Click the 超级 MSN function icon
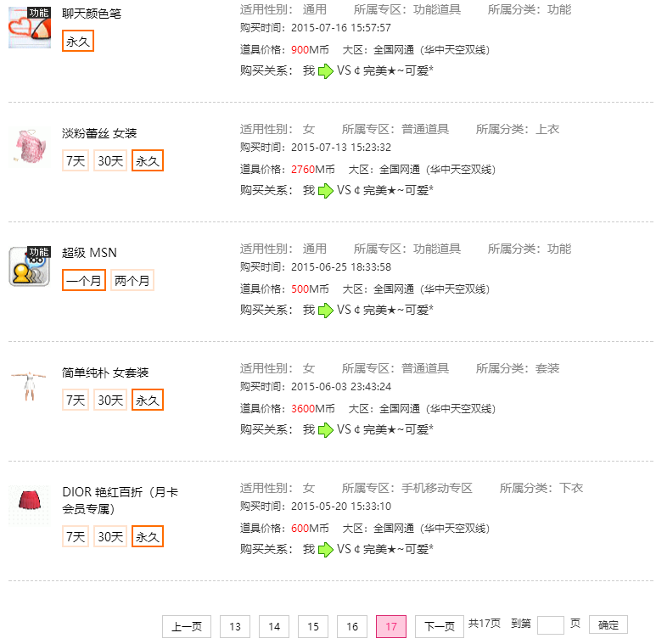The image size is (656, 644). 30,266
